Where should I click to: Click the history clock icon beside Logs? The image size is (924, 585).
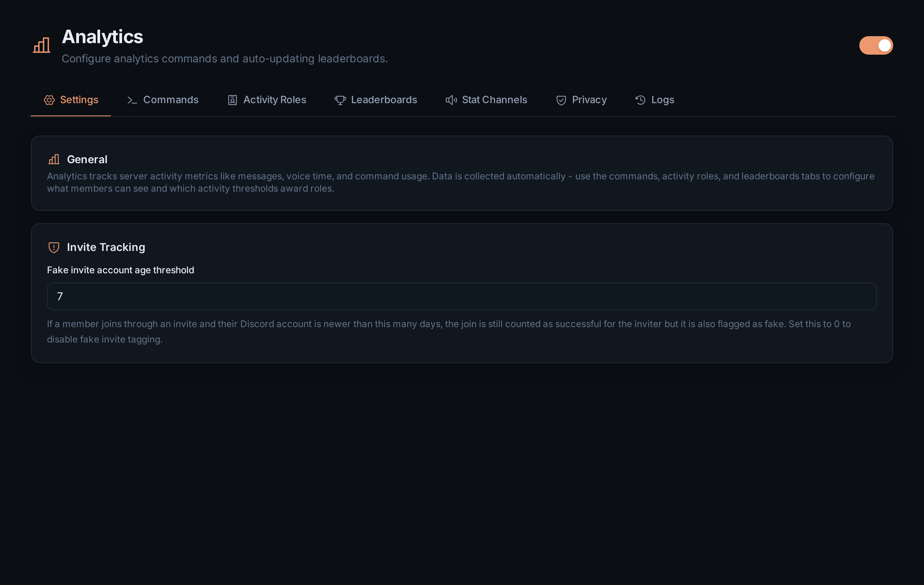[x=640, y=100]
